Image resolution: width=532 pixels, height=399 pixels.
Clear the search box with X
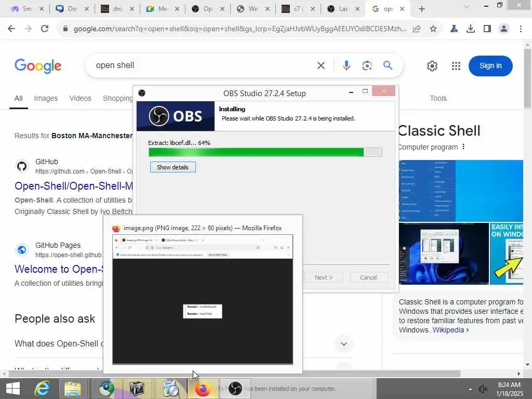pos(321,65)
